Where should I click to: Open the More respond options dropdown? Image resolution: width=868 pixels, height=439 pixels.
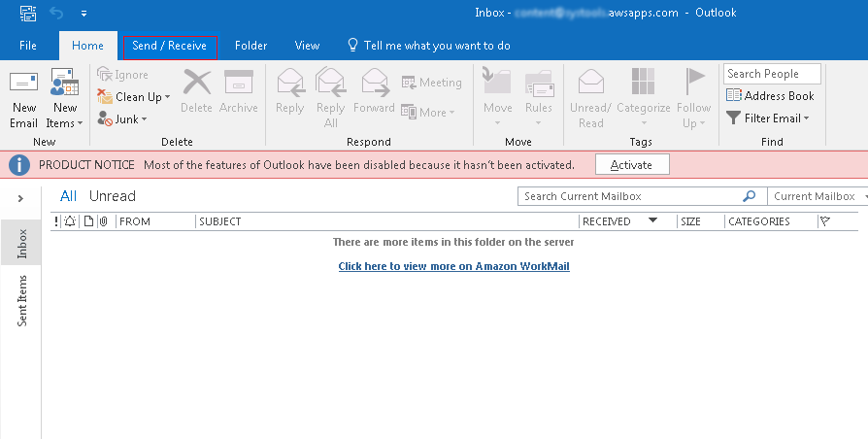click(428, 112)
